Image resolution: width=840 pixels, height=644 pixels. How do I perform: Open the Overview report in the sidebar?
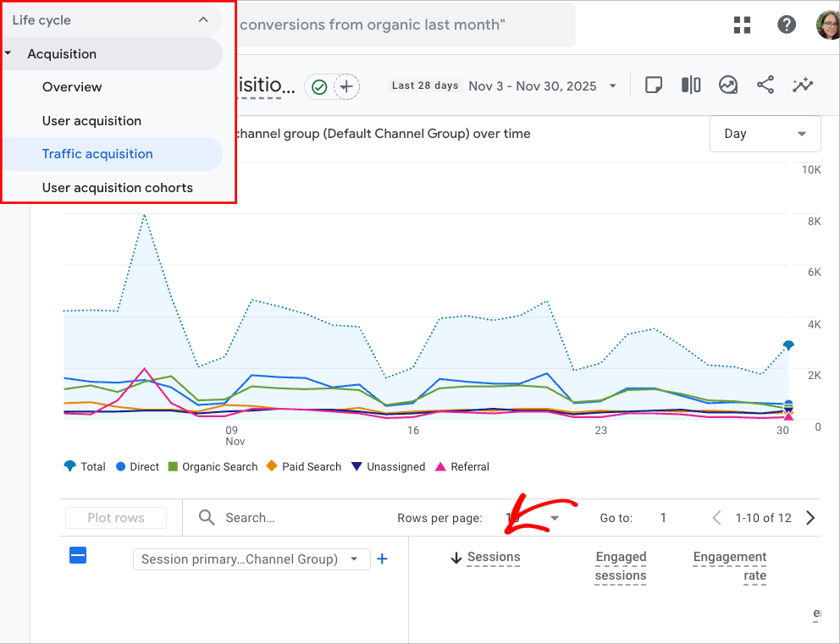(x=72, y=86)
